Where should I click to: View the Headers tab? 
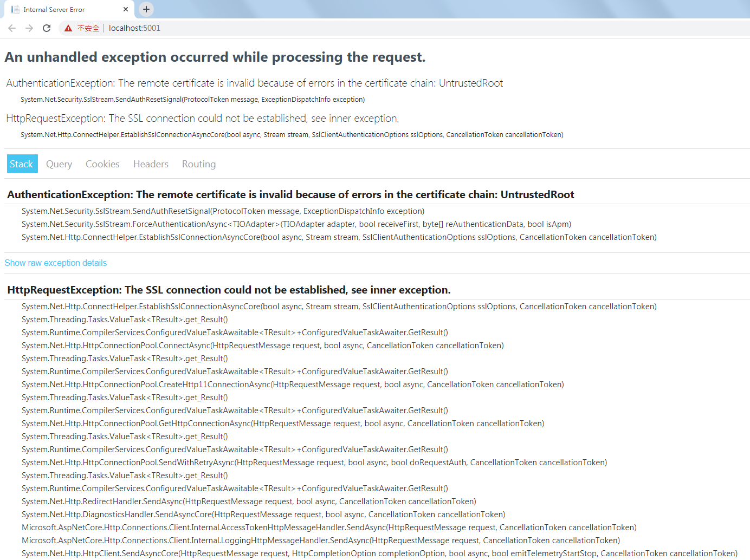click(151, 164)
